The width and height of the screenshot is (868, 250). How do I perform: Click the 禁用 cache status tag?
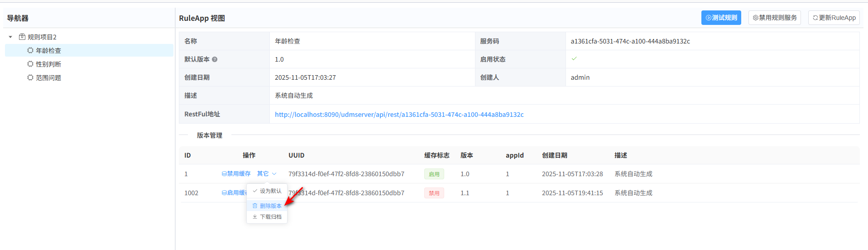click(434, 193)
